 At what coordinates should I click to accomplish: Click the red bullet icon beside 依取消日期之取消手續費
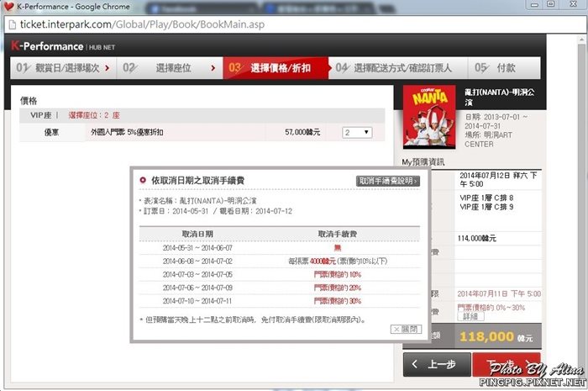143,180
